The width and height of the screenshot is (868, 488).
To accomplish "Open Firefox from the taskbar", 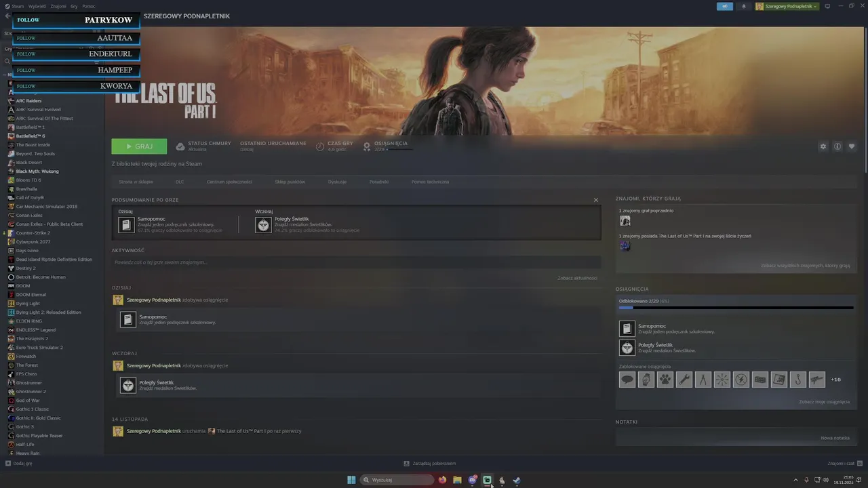I will 443,480.
